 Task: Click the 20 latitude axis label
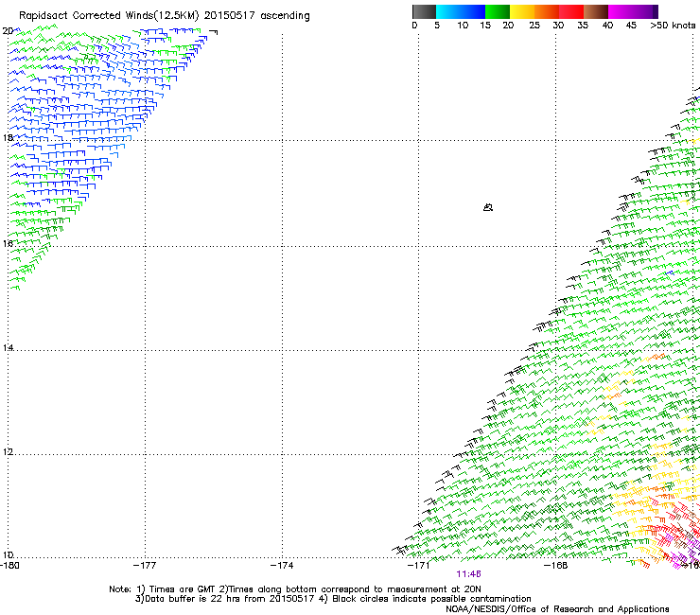click(x=8, y=31)
